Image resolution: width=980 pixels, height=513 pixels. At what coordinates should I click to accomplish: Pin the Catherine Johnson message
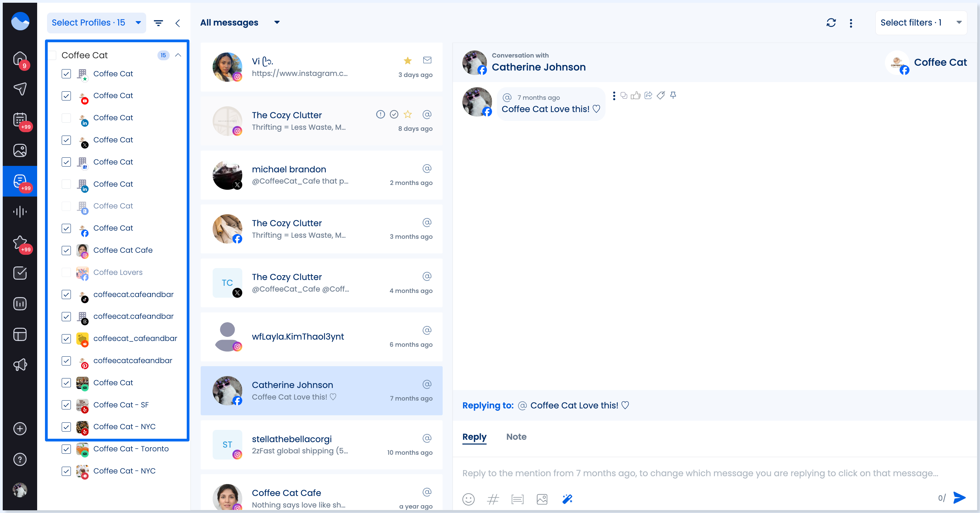point(673,95)
